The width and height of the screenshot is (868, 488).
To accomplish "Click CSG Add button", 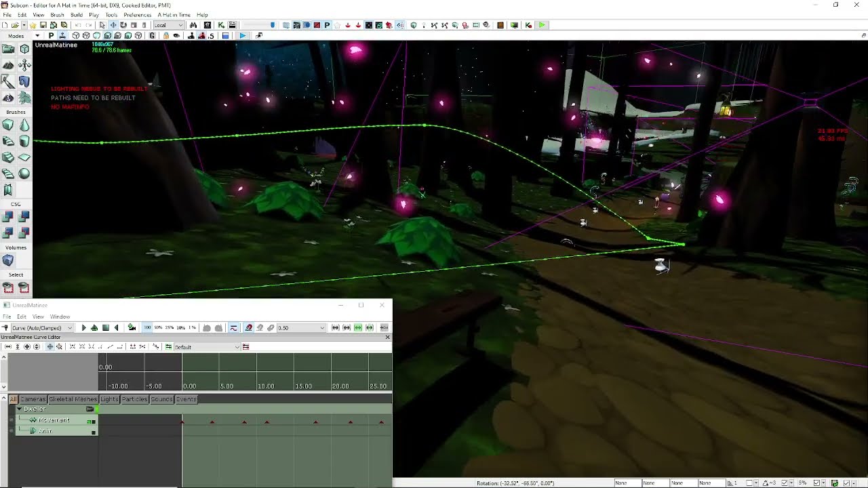I will tap(8, 217).
